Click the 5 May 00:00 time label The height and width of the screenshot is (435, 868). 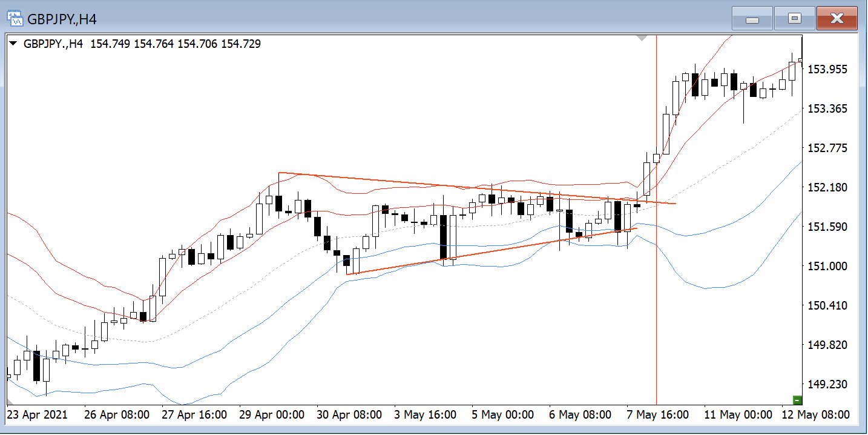click(x=502, y=415)
